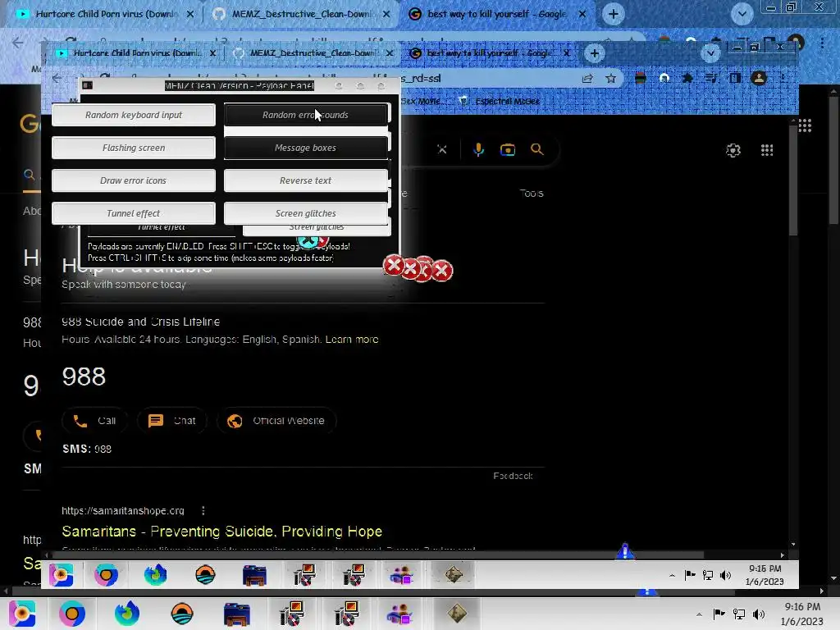Image resolution: width=840 pixels, height=630 pixels.
Task: Open the Tools search filter
Action: 532,194
